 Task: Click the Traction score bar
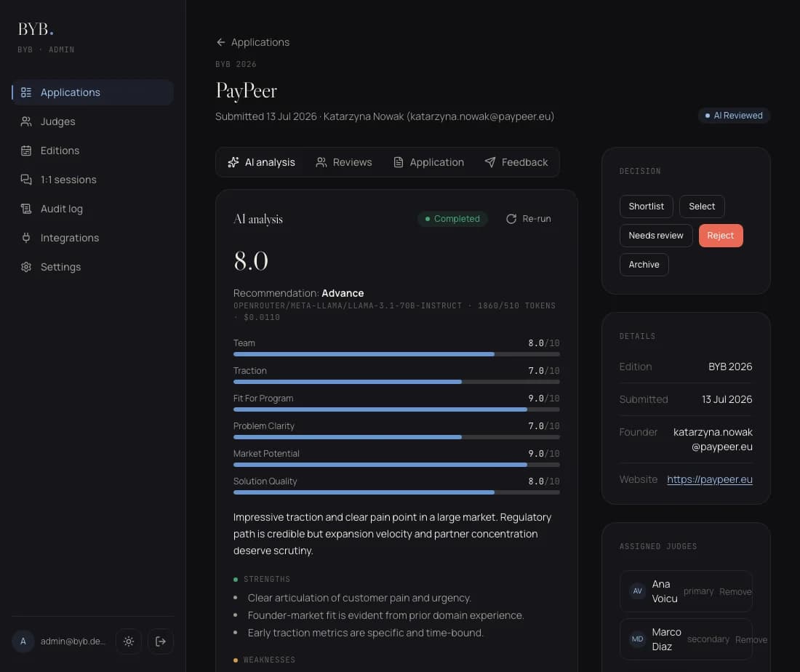pos(396,382)
